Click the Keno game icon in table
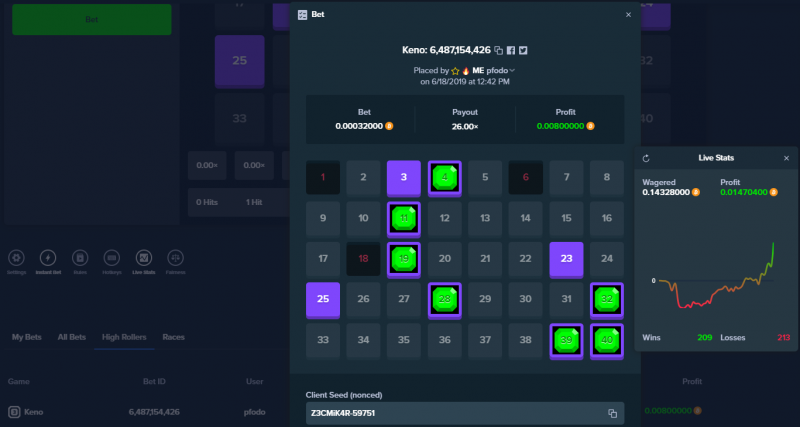This screenshot has width=800, height=427. (14, 412)
